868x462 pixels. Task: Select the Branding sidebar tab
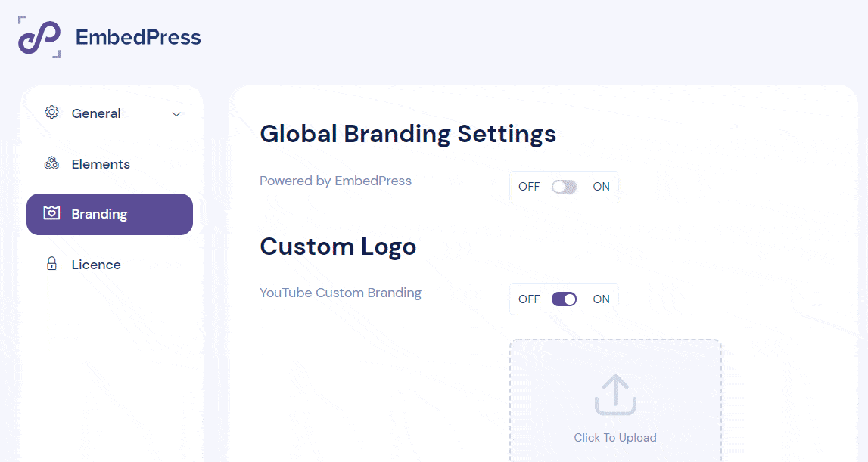click(110, 214)
